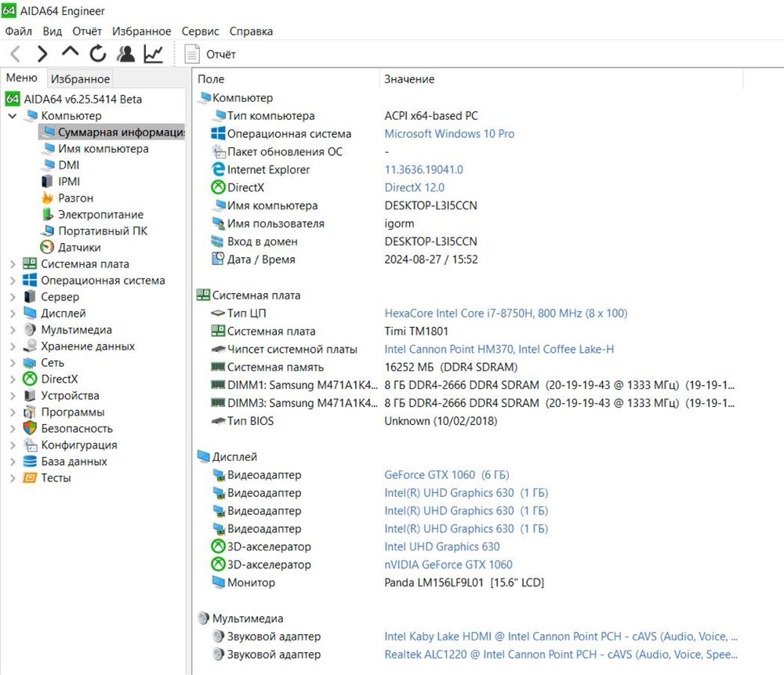The width and height of the screenshot is (784, 675).
Task: Open the Сервис menu
Action: click(x=200, y=31)
